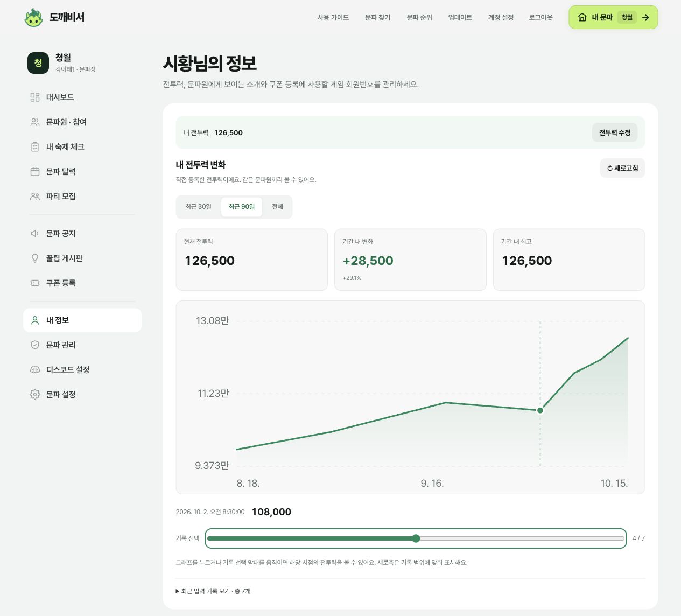Open the 문파 관리 sidebar link
The image size is (681, 616).
coord(82,345)
